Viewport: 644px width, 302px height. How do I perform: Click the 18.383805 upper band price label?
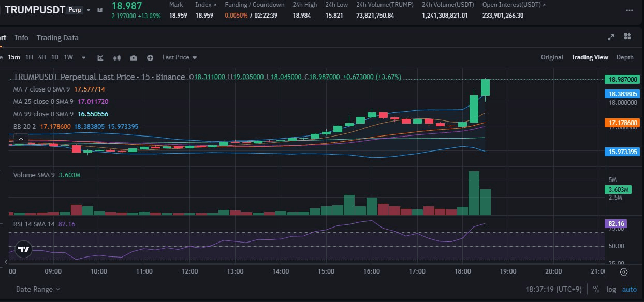click(622, 94)
